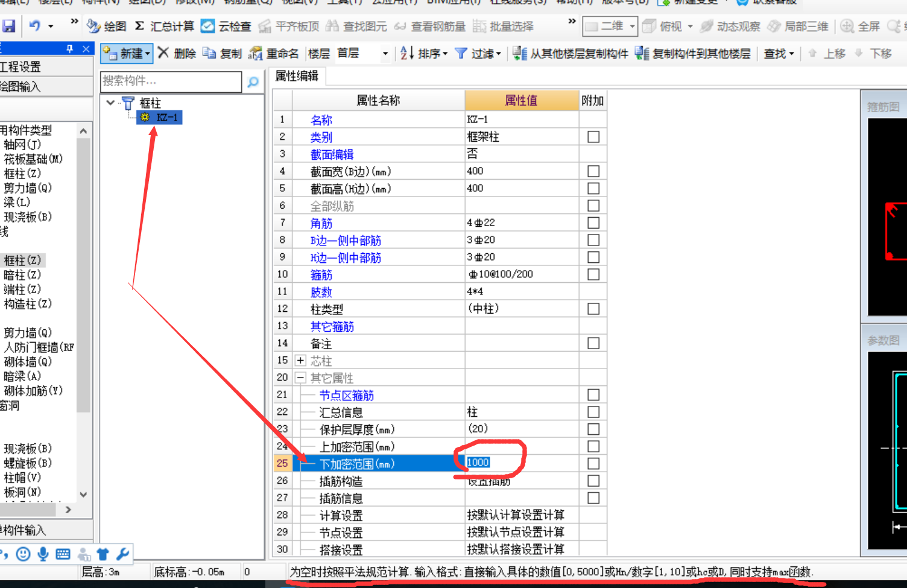Click the 其它箍筋 property link

(332, 326)
